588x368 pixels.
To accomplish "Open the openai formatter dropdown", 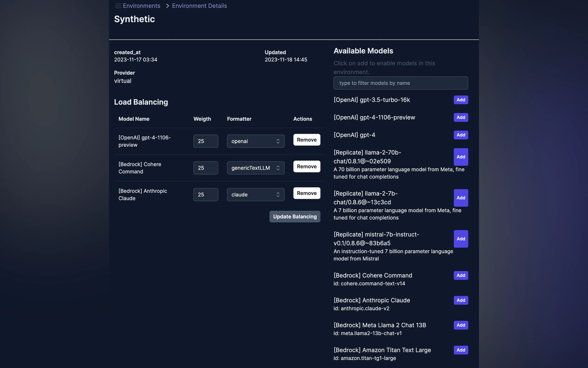I will [x=256, y=141].
